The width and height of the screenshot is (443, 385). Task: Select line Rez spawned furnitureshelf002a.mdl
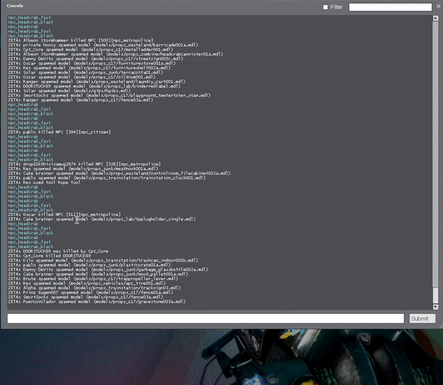tap(89, 68)
